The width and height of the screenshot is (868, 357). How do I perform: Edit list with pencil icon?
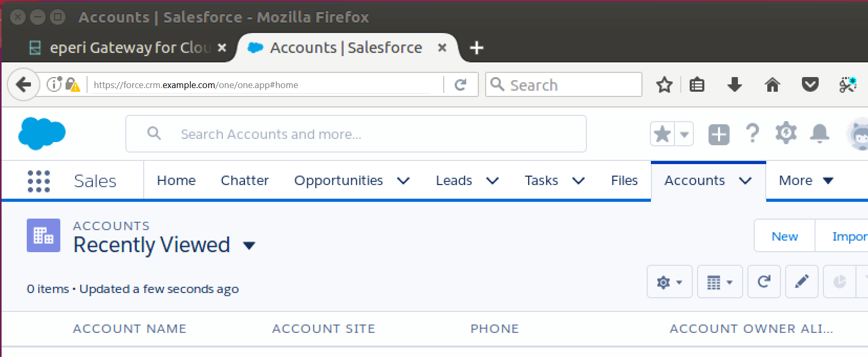point(802,282)
